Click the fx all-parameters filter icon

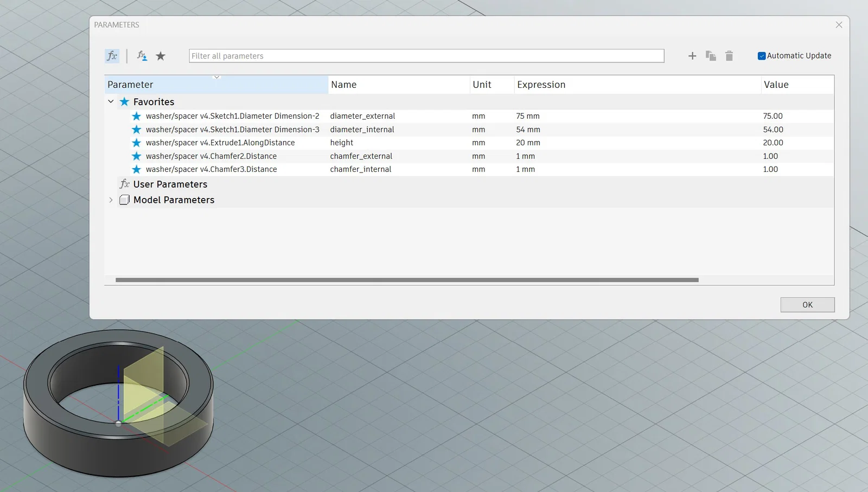(112, 56)
